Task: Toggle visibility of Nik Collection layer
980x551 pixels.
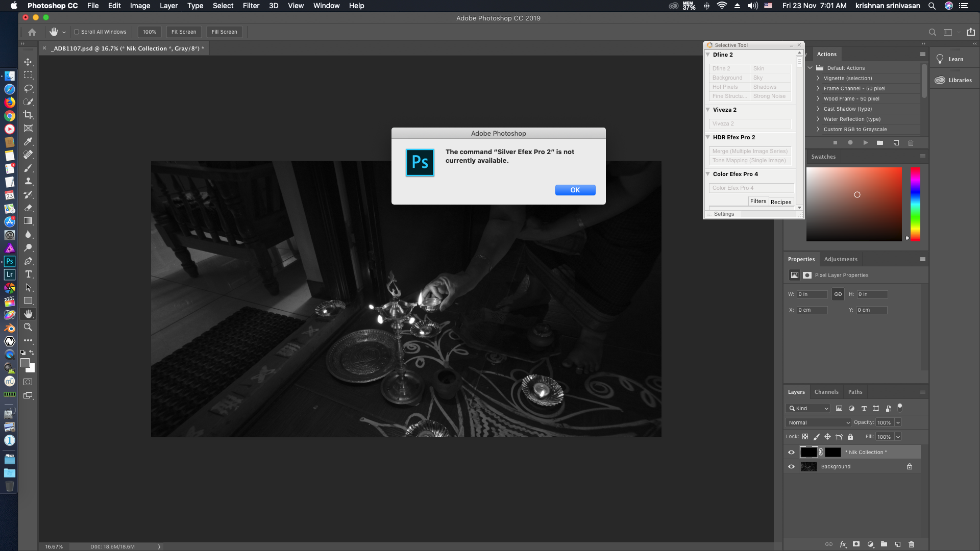Action: pos(791,452)
